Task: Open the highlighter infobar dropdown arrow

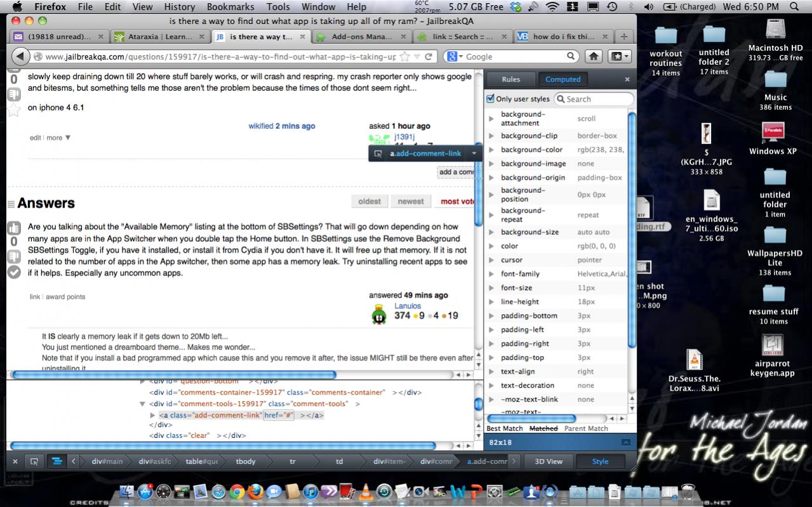Action: 474,153
